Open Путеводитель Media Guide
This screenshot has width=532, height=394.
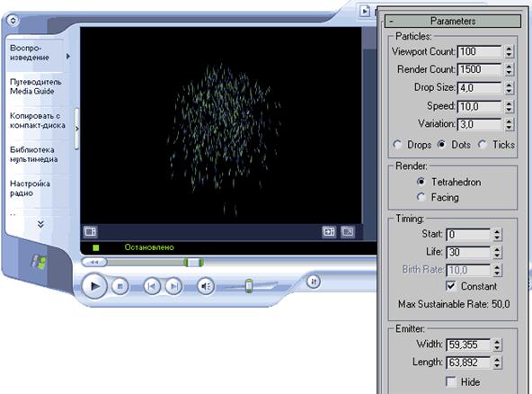[x=36, y=86]
